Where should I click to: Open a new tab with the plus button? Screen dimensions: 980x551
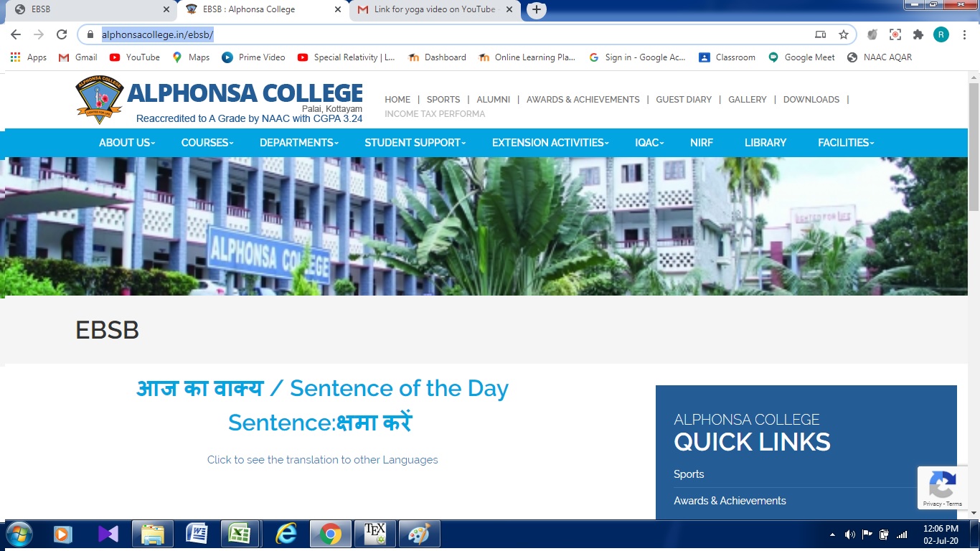[537, 10]
